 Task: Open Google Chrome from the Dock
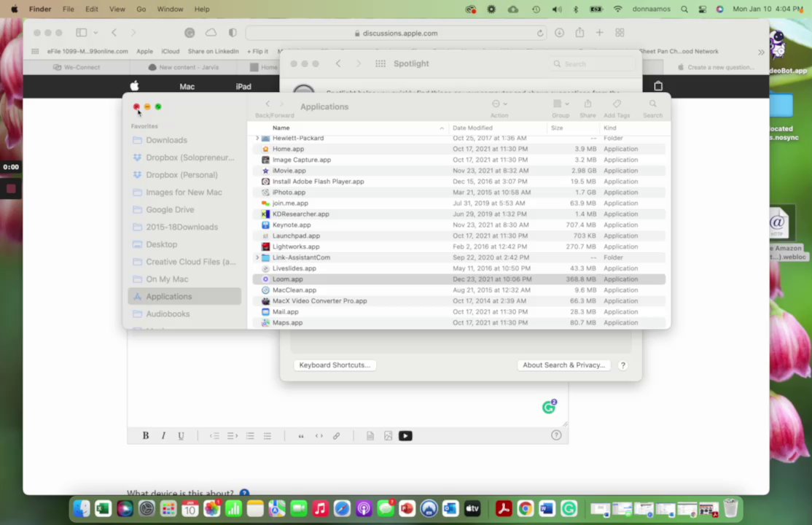[x=525, y=509]
